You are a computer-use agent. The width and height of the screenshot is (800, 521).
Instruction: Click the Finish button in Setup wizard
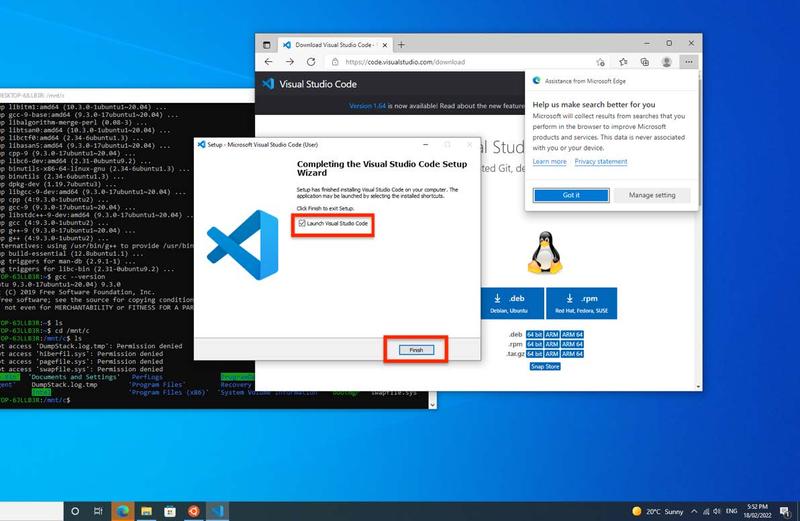click(416, 350)
